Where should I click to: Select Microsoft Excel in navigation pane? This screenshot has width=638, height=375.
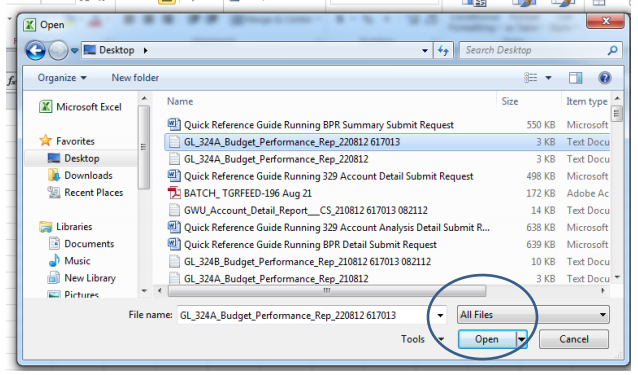(81, 107)
